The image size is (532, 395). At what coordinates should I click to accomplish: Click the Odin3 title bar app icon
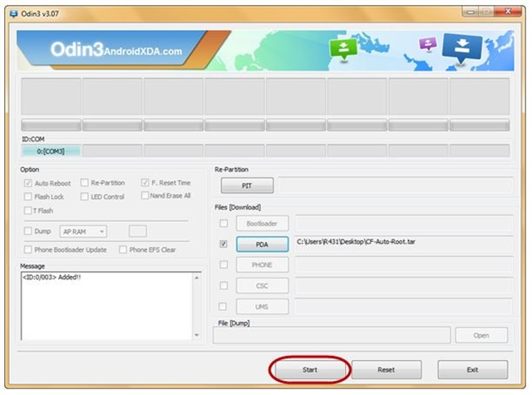(x=13, y=14)
